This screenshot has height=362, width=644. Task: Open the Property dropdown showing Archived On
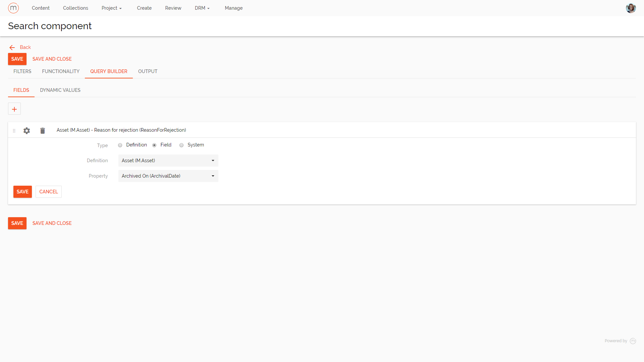(x=168, y=176)
